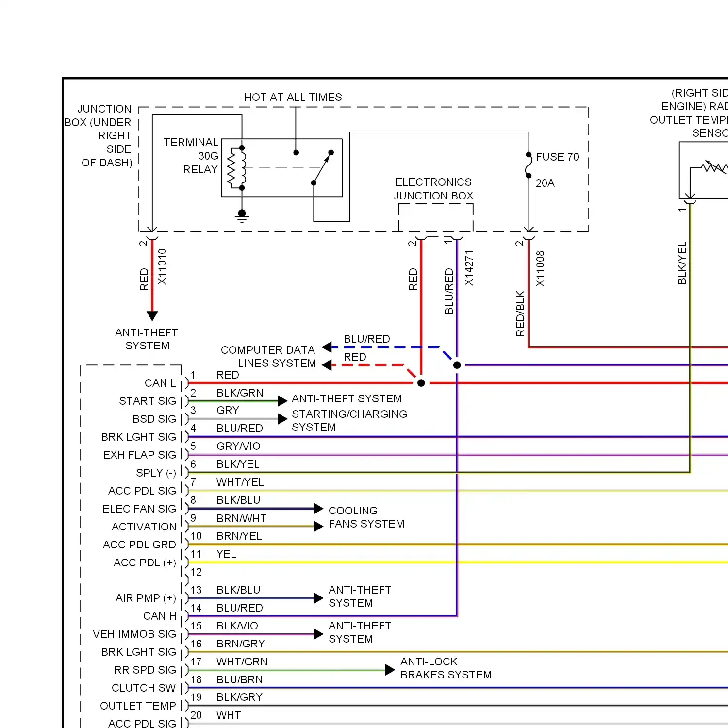Image resolution: width=728 pixels, height=728 pixels.
Task: Select the ACC PDL (+) label
Action: pyautogui.click(x=145, y=563)
